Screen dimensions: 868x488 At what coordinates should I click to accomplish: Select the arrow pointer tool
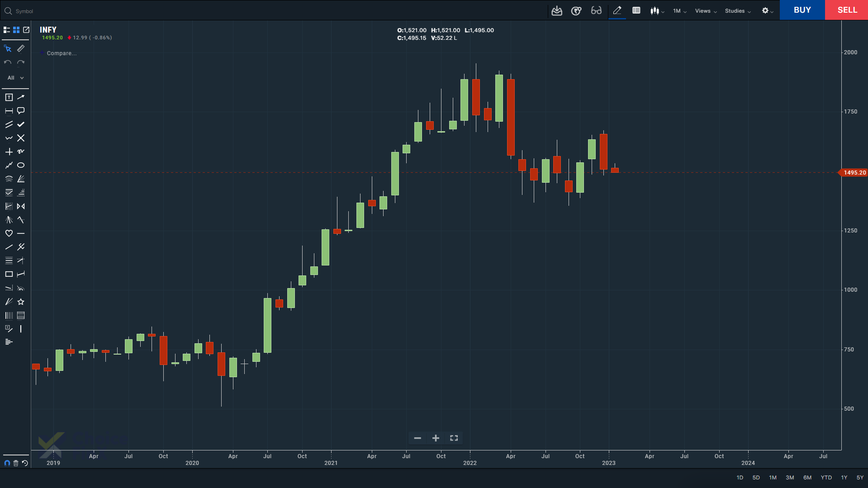[x=8, y=49]
